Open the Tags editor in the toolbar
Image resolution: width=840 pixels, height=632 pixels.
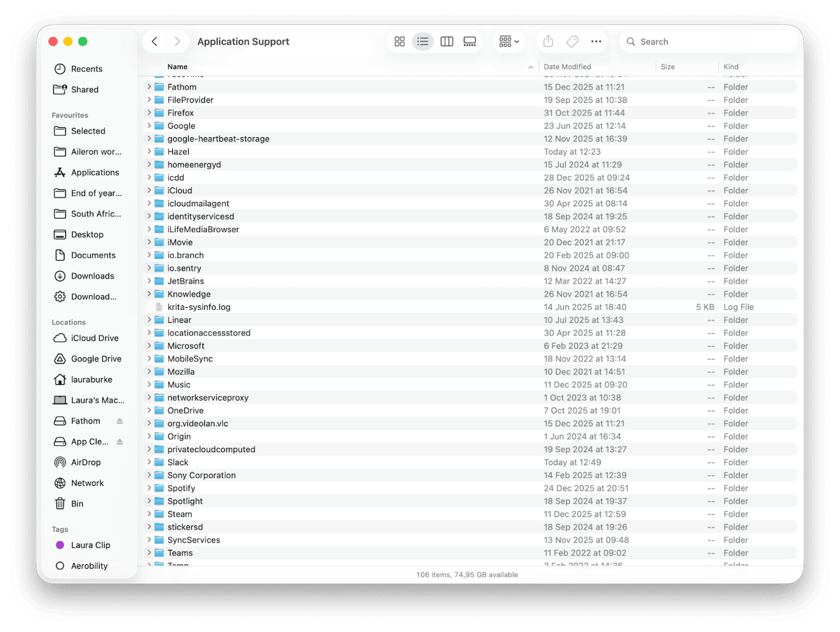coord(572,41)
